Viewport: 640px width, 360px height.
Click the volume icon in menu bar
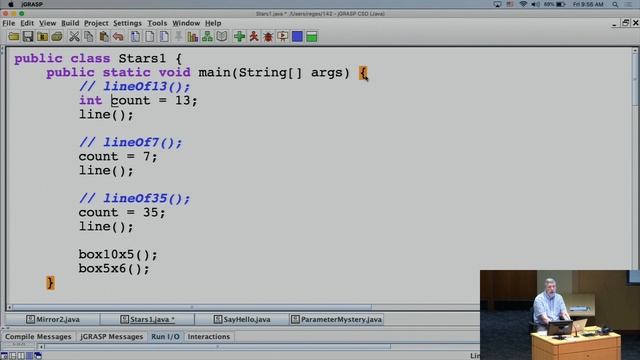click(536, 4)
